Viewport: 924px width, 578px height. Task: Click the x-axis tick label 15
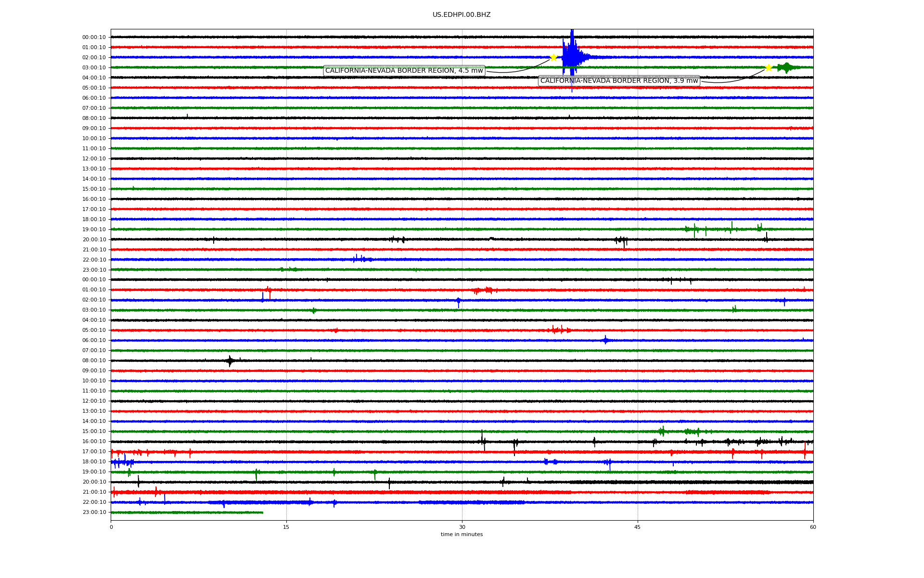point(286,527)
